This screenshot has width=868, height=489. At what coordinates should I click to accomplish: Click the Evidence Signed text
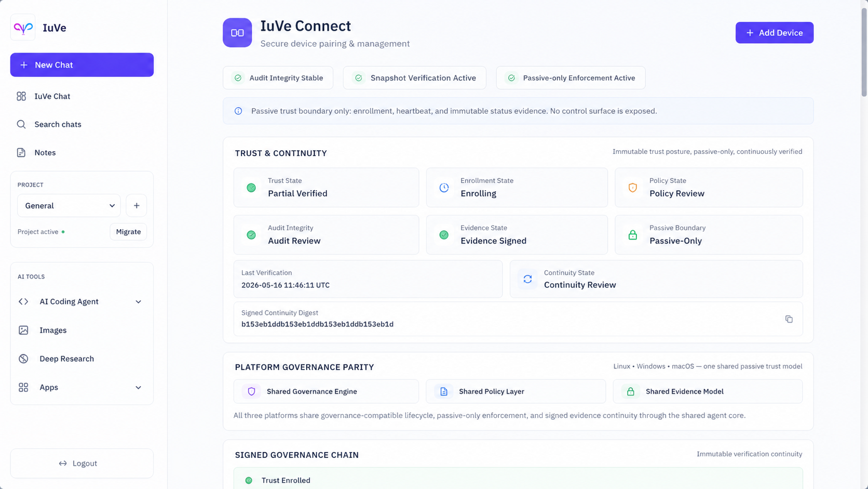[493, 241]
